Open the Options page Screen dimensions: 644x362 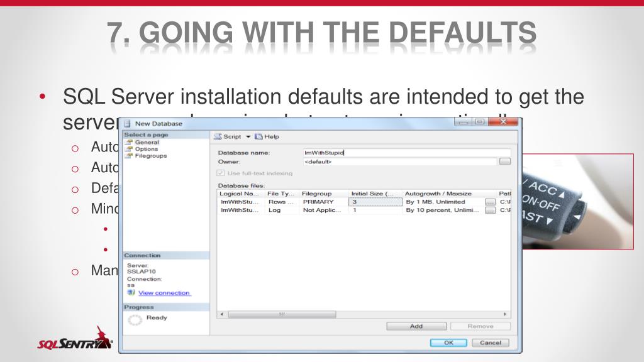[x=146, y=149]
